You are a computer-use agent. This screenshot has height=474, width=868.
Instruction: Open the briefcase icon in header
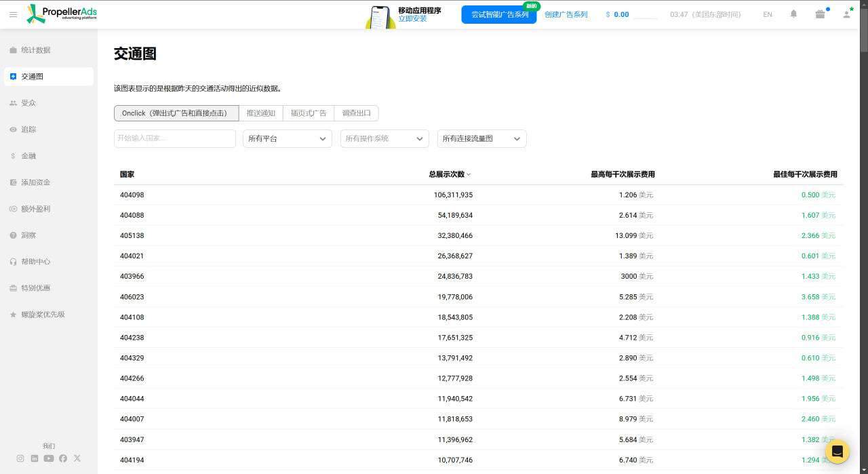821,14
